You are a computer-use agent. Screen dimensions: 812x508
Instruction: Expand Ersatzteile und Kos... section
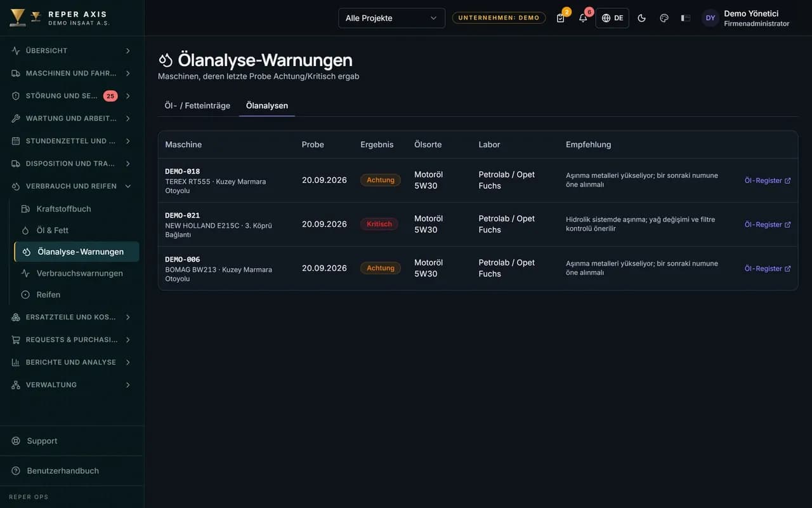(72, 317)
